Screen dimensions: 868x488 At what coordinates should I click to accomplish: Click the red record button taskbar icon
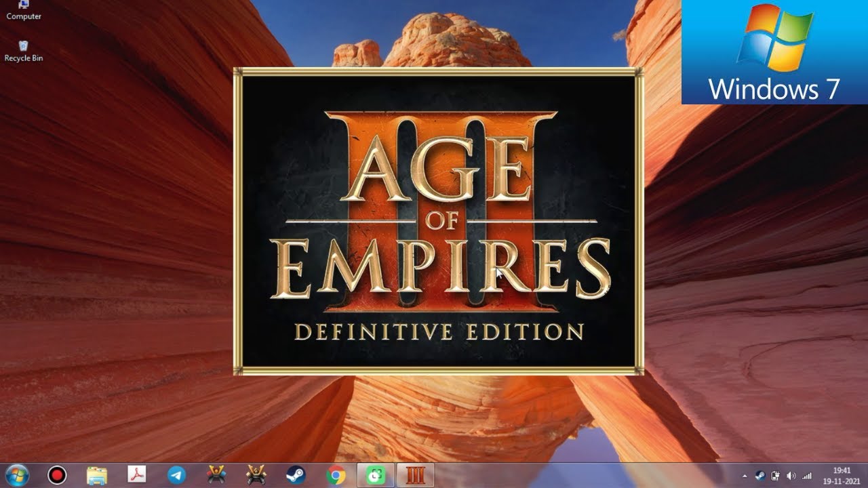pyautogui.click(x=57, y=475)
